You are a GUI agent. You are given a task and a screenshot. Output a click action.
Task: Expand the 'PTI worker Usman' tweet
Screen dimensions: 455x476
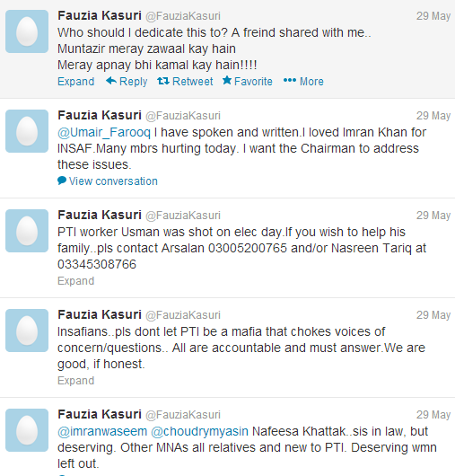[75, 281]
